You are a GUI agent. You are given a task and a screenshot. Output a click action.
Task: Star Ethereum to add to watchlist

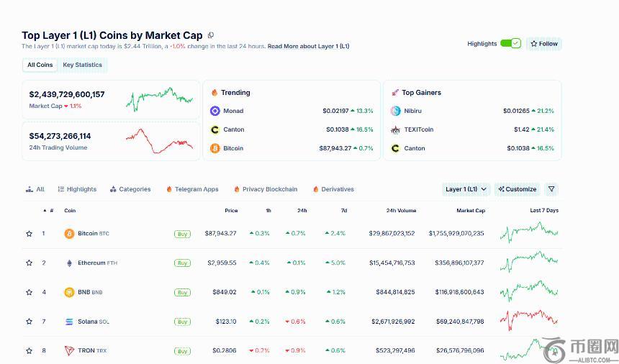(30, 263)
